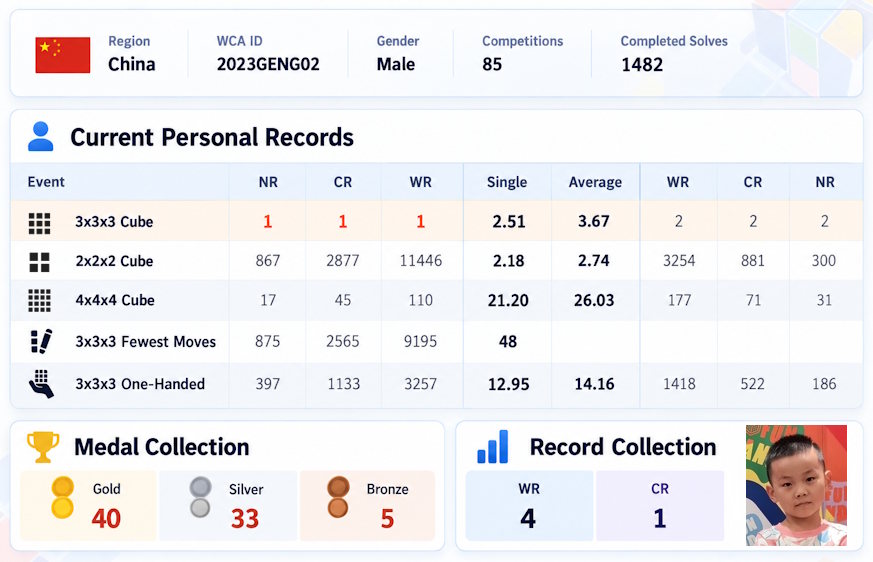Image resolution: width=873 pixels, height=562 pixels.
Task: Open the competitor profile photo
Action: click(x=796, y=485)
